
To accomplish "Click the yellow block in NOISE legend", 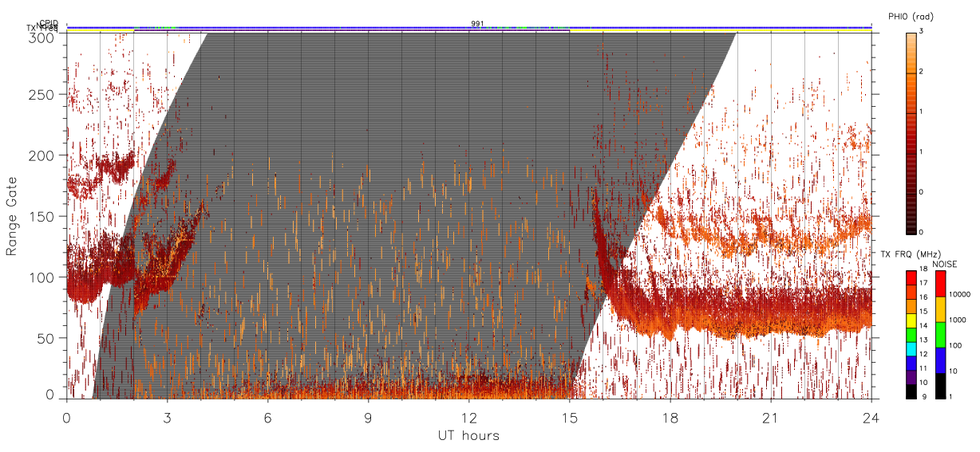I will click(941, 309).
